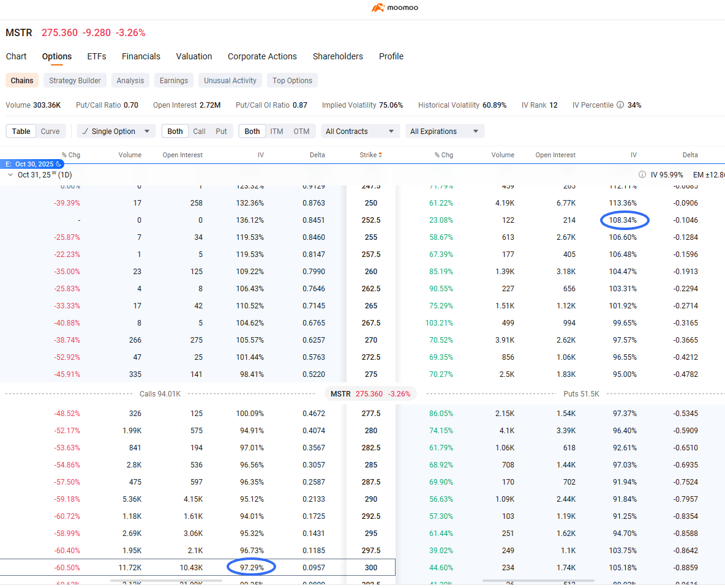Click strike 300 row cell
The width and height of the screenshot is (725, 588).
[x=371, y=568]
